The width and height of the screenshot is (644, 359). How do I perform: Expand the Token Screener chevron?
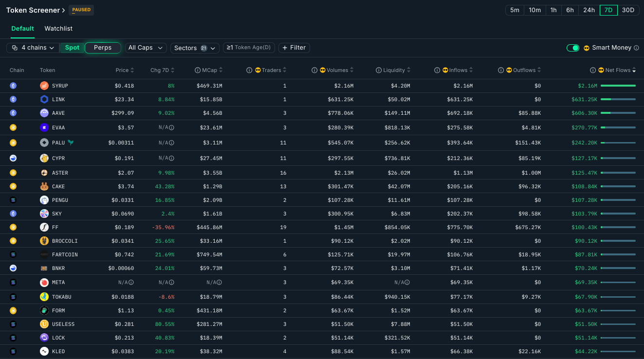click(x=64, y=10)
